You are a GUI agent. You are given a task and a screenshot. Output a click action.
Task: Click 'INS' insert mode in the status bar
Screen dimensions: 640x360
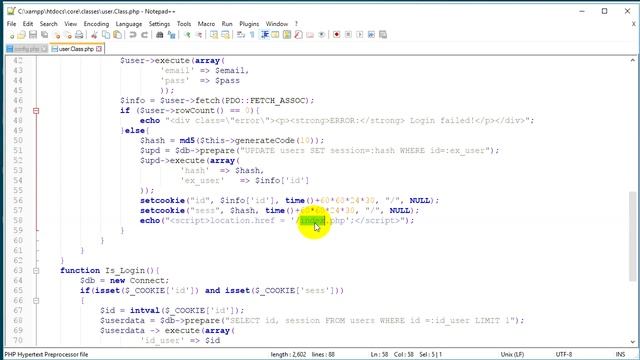(620, 354)
